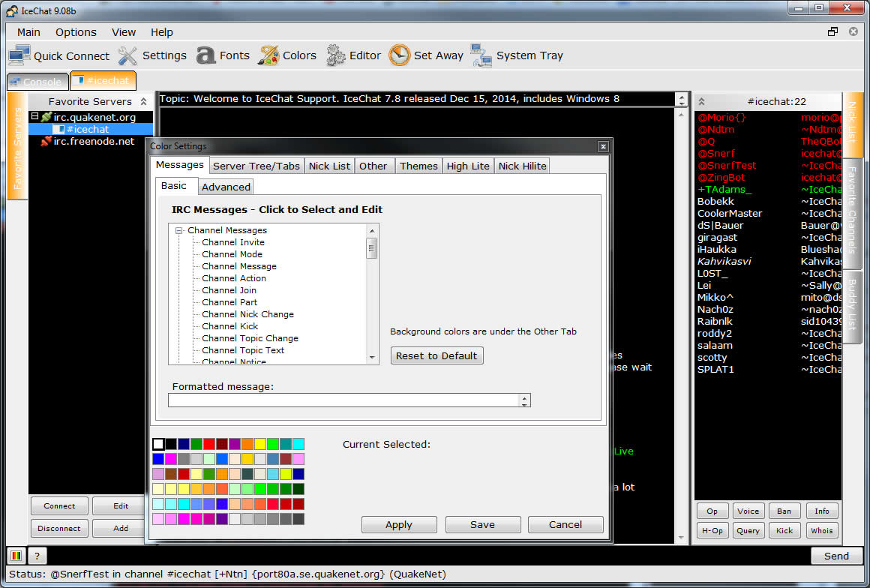Click the window icon on the #icechat tab
Viewport: 870px width, 588px height.
tap(78, 80)
